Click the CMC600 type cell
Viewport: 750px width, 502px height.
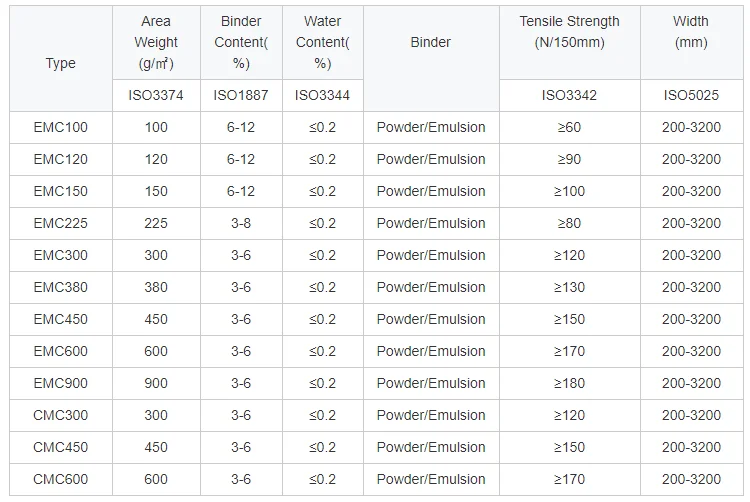(60, 479)
